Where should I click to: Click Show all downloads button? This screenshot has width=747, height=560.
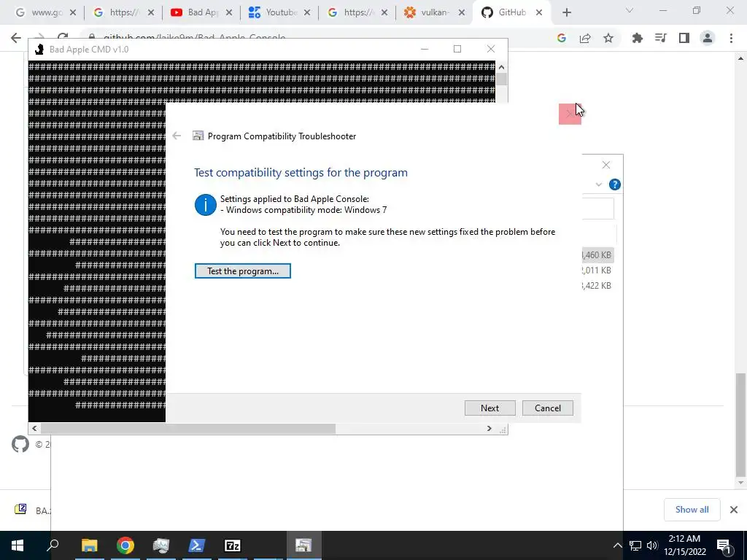pyautogui.click(x=692, y=510)
